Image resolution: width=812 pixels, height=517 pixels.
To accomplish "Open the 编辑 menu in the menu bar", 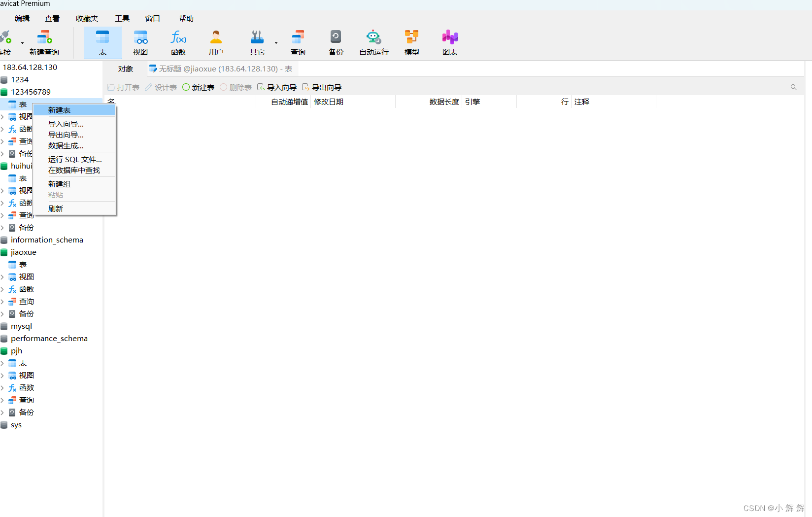I will coord(22,19).
